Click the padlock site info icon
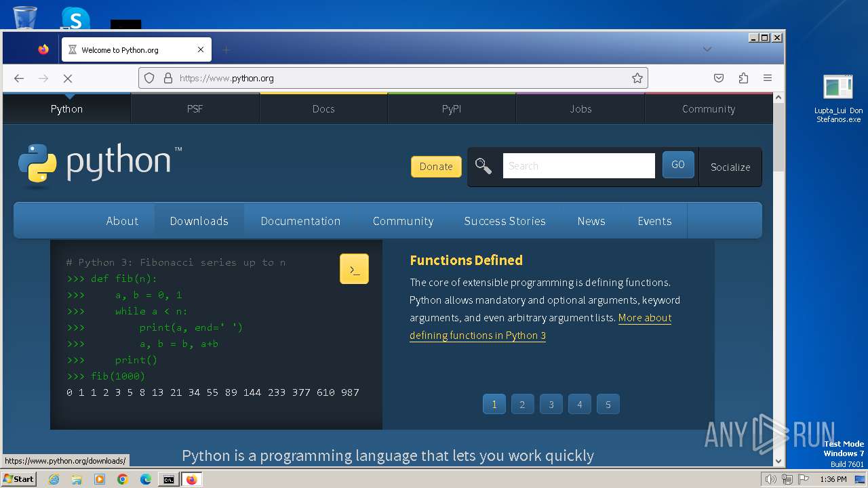 [x=168, y=78]
